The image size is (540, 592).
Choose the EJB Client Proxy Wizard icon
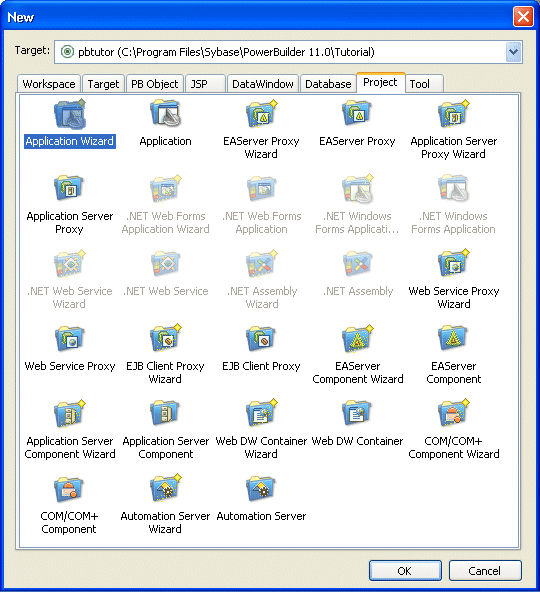(x=165, y=338)
